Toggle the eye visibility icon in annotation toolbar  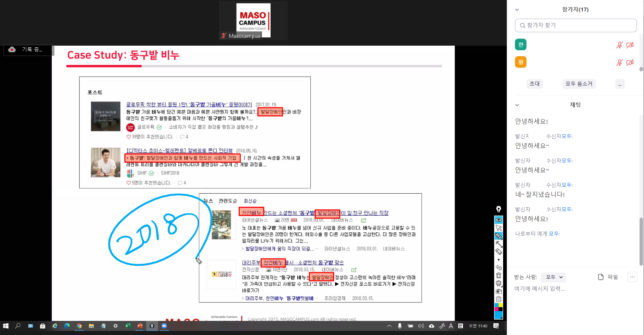click(x=499, y=220)
